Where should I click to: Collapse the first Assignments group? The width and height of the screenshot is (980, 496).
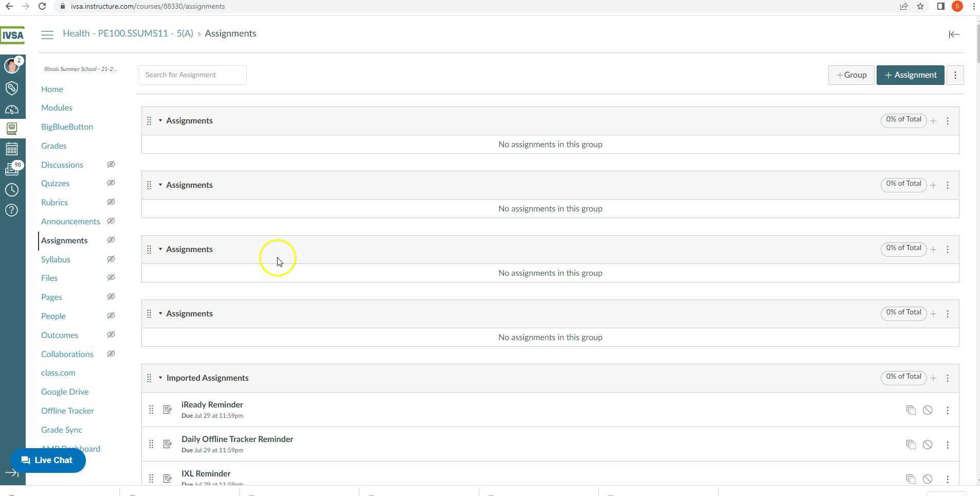point(160,121)
